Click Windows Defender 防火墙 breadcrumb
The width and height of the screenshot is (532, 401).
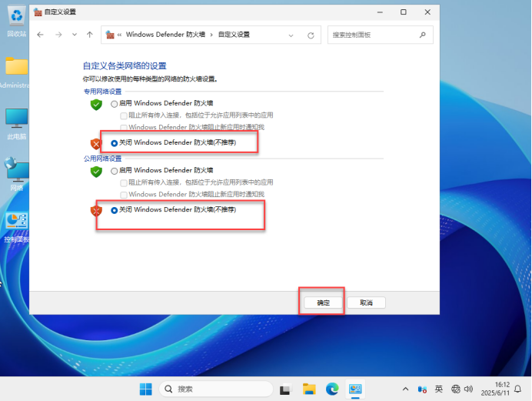tap(166, 35)
